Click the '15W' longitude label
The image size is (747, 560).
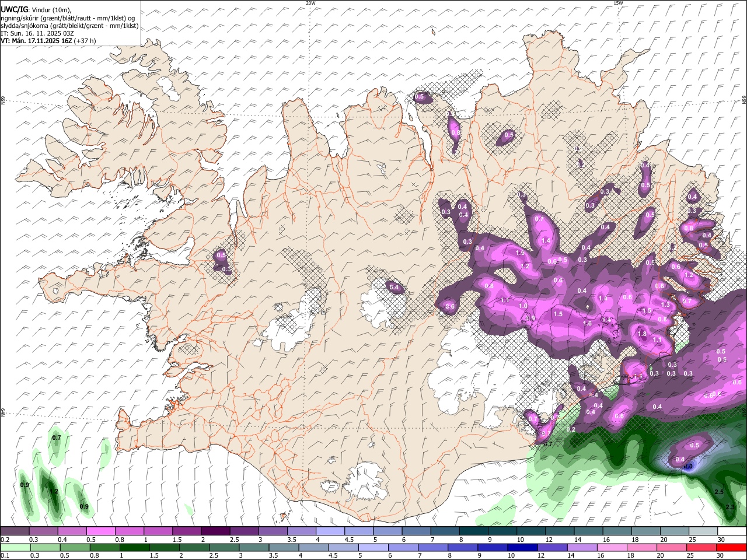point(618,3)
